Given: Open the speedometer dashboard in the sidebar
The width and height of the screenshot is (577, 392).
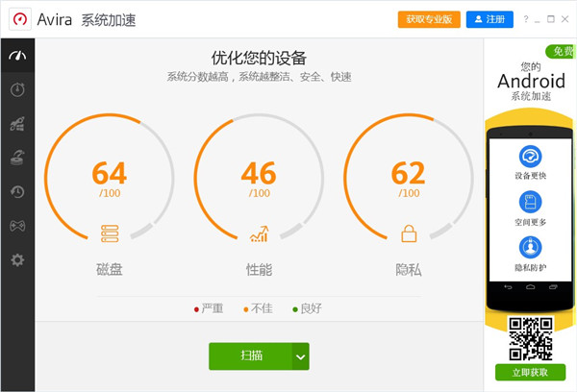Looking at the screenshot, I should click(17, 56).
